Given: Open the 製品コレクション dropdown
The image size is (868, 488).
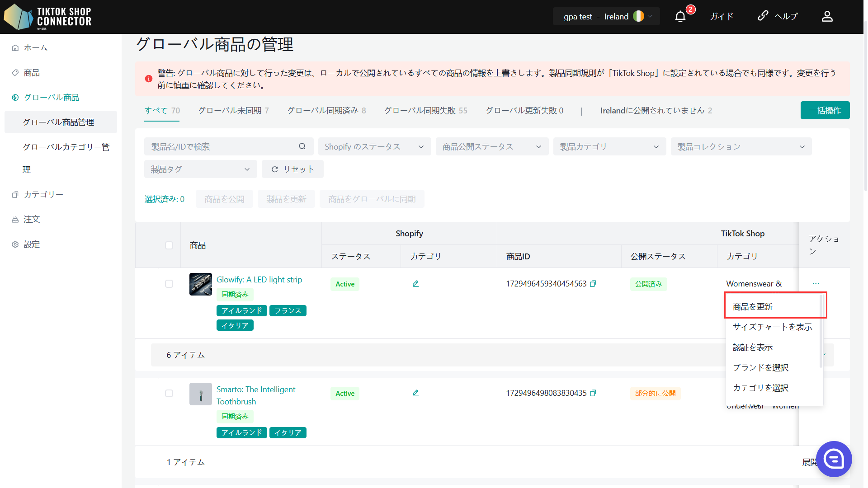Looking at the screenshot, I should (x=741, y=146).
